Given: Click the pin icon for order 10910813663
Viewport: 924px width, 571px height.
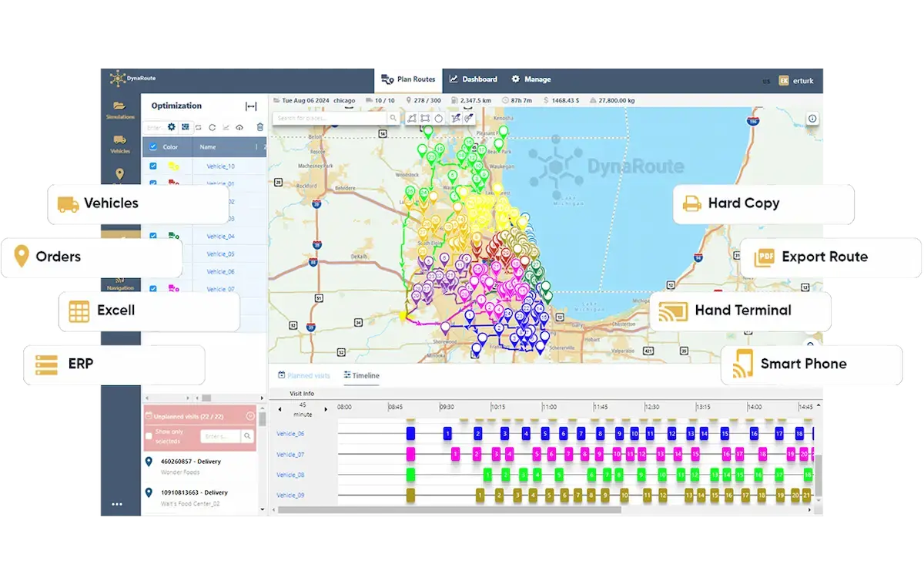Looking at the screenshot, I should click(149, 492).
